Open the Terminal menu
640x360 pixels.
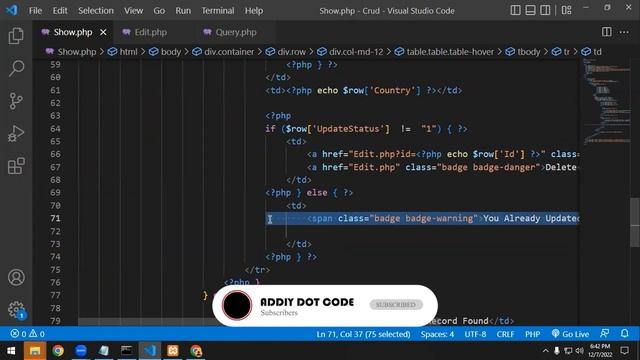(x=218, y=11)
